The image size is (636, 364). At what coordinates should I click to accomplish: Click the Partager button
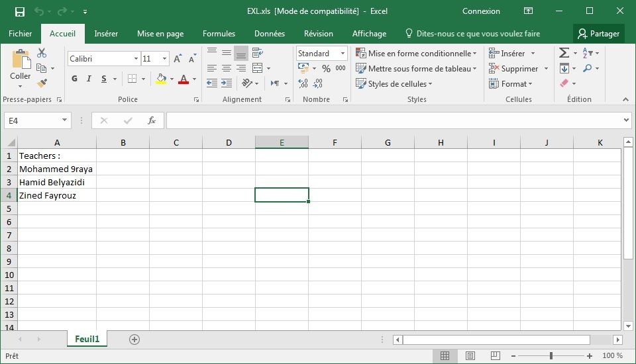598,34
